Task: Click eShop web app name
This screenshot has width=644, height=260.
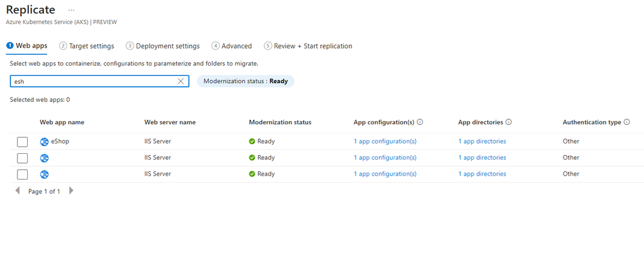Action: (x=60, y=142)
